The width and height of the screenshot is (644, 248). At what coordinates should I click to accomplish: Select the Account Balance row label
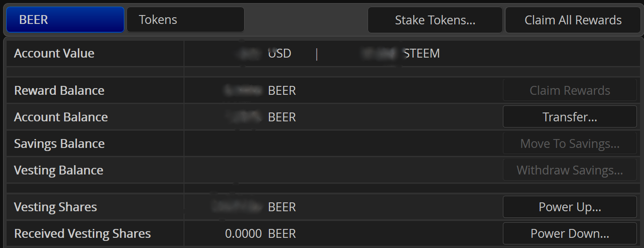click(x=61, y=117)
